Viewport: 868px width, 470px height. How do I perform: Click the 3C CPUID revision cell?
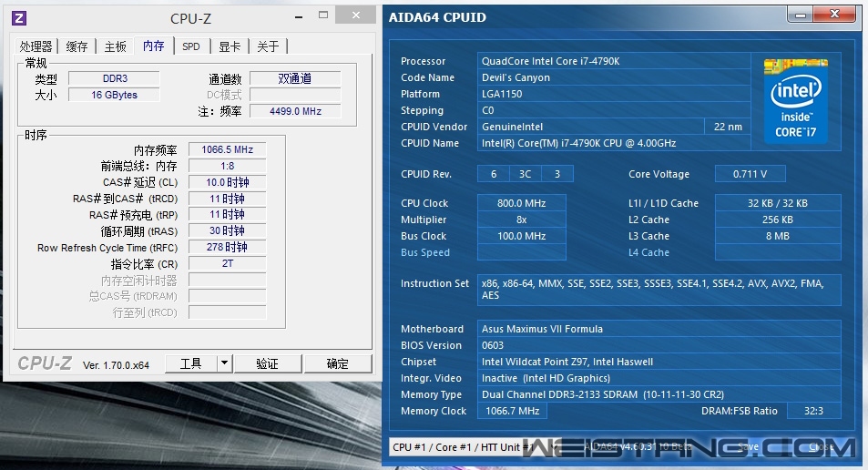525,174
